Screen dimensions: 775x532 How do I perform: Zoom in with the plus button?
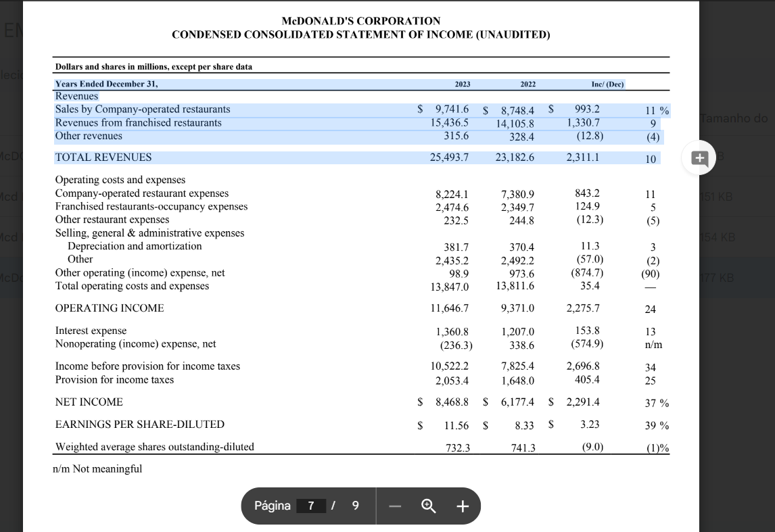tap(463, 506)
